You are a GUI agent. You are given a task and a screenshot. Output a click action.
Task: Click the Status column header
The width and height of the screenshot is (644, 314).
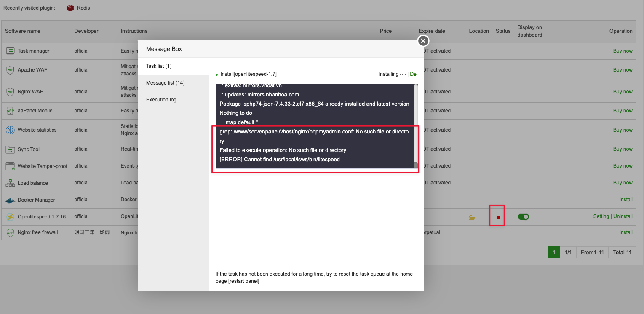click(503, 31)
